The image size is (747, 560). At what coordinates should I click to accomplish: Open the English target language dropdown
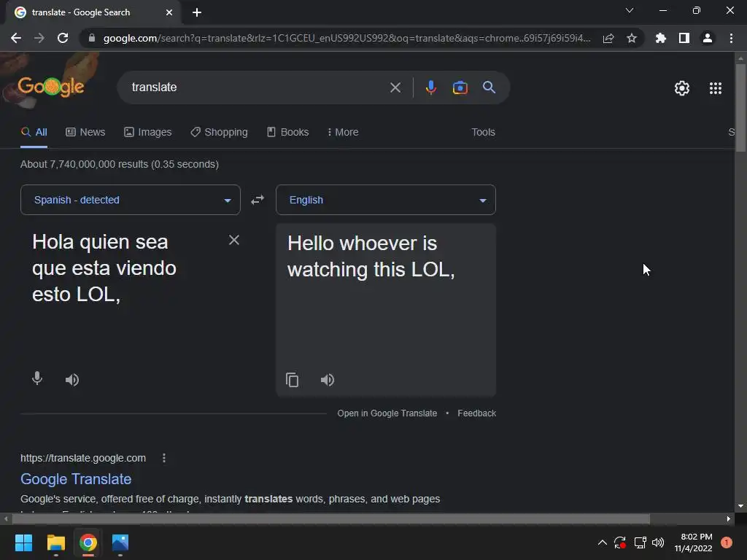tap(386, 200)
